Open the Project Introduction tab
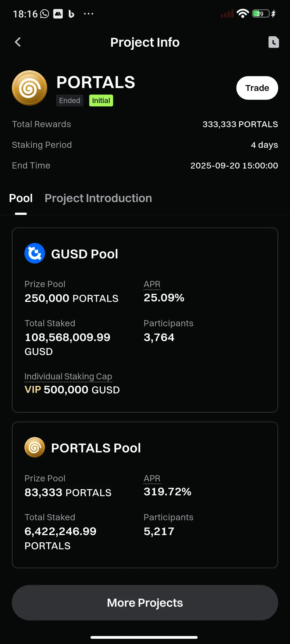Image resolution: width=290 pixels, height=644 pixels. (x=98, y=198)
